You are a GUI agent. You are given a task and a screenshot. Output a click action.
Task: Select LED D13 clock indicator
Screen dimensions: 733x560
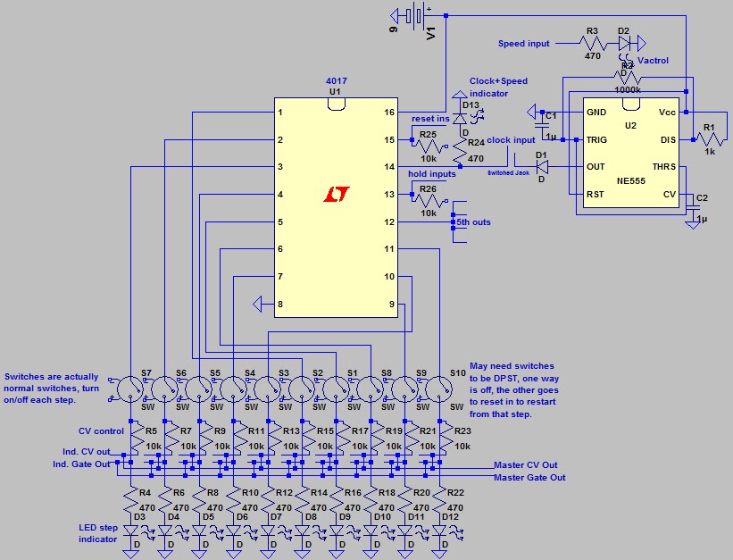pyautogui.click(x=460, y=119)
